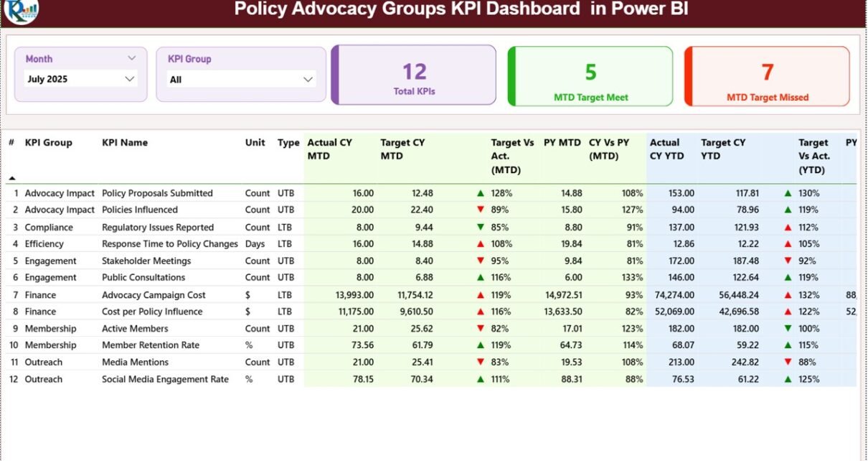Collapse the Month slicer using header chevron
The width and height of the screenshot is (868, 461).
click(131, 58)
